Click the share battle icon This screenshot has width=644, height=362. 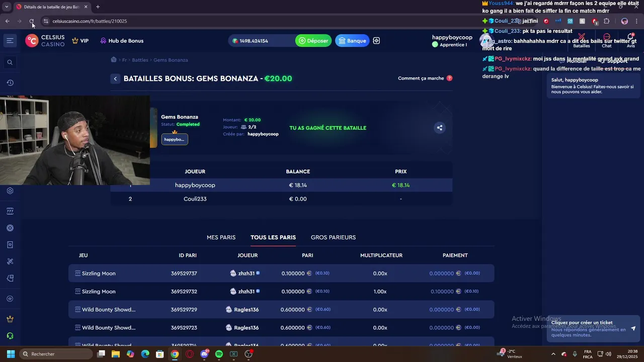point(439,128)
